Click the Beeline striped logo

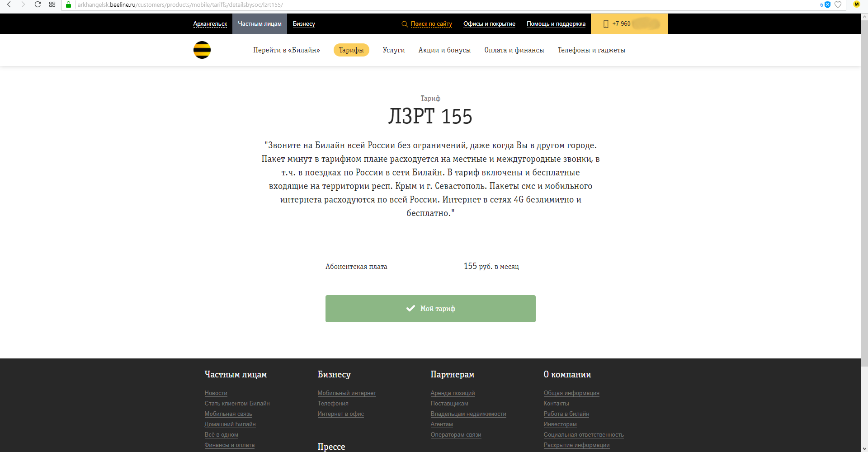click(202, 50)
